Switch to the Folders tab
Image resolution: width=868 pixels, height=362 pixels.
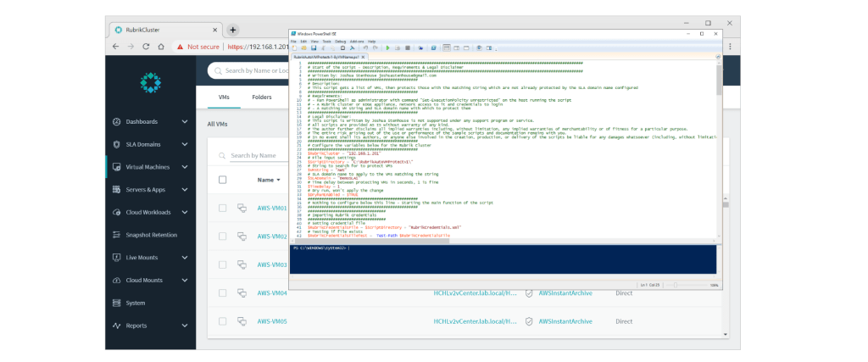tap(262, 97)
